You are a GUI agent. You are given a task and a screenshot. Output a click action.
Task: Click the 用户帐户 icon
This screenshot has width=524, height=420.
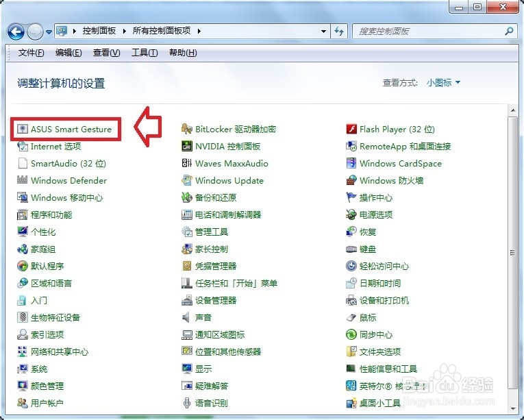23,403
